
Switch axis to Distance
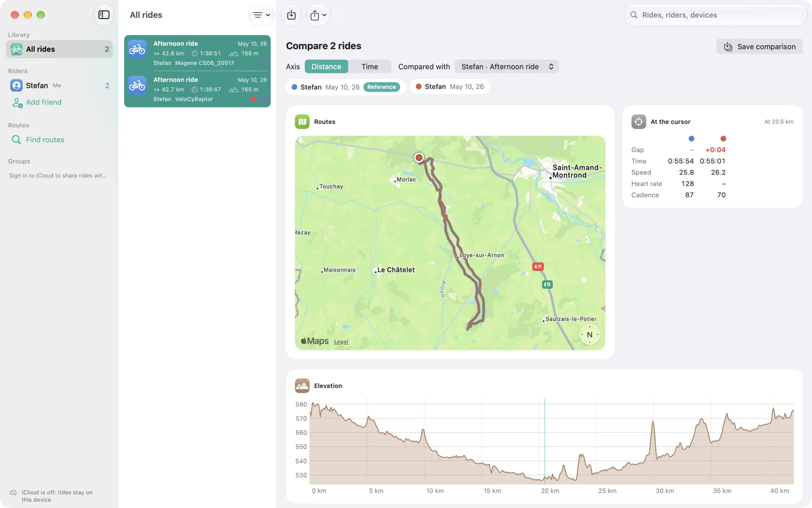(x=326, y=67)
